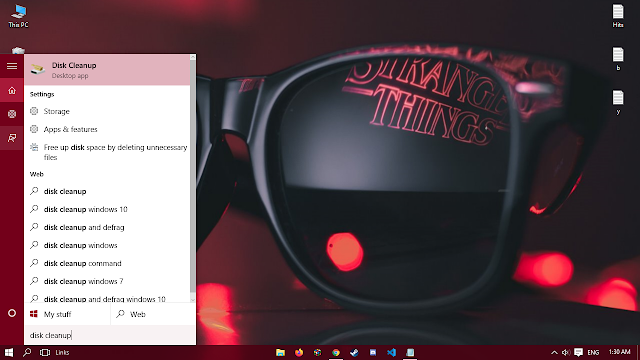Viewport: 640px width, 360px height.
Task: Click the Links toolbar on taskbar
Action: coord(62,352)
